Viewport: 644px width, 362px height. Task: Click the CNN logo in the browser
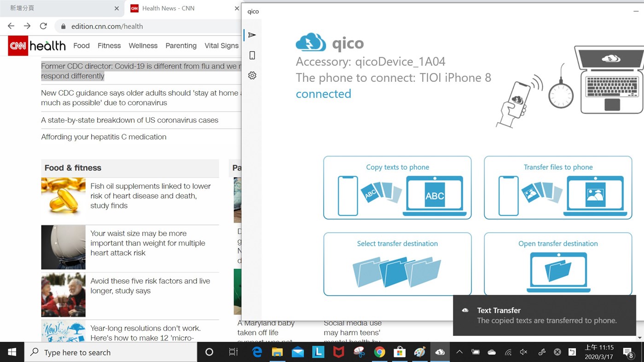[x=17, y=46]
